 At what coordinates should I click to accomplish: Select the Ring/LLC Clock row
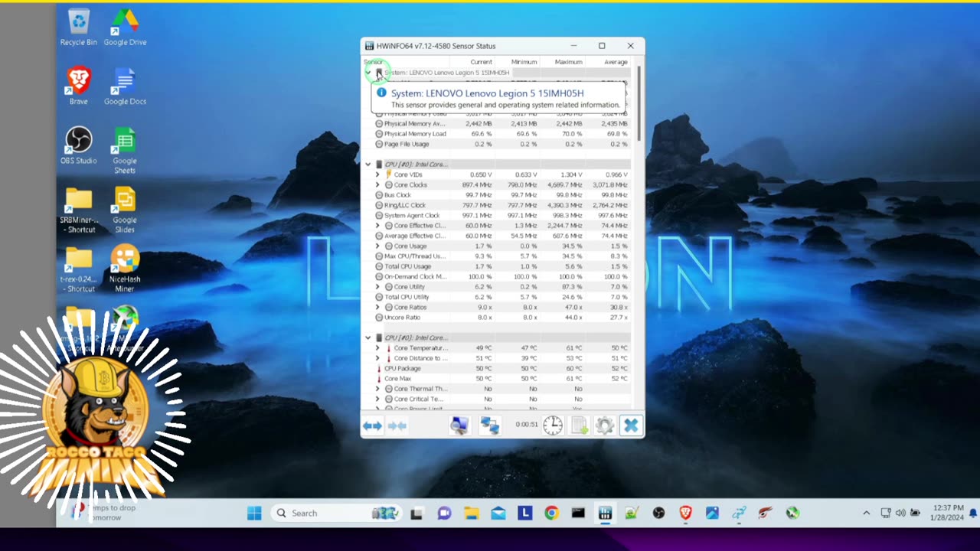pos(501,205)
